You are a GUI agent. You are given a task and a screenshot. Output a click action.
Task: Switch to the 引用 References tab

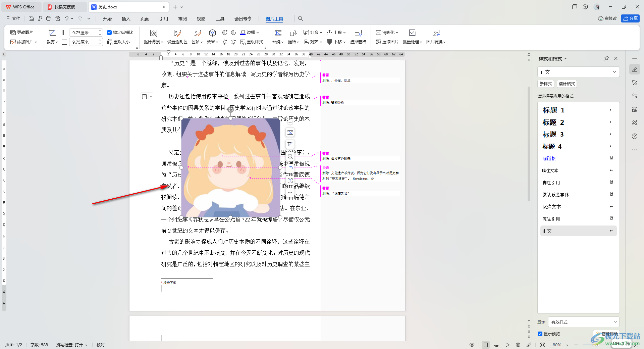pyautogui.click(x=164, y=19)
